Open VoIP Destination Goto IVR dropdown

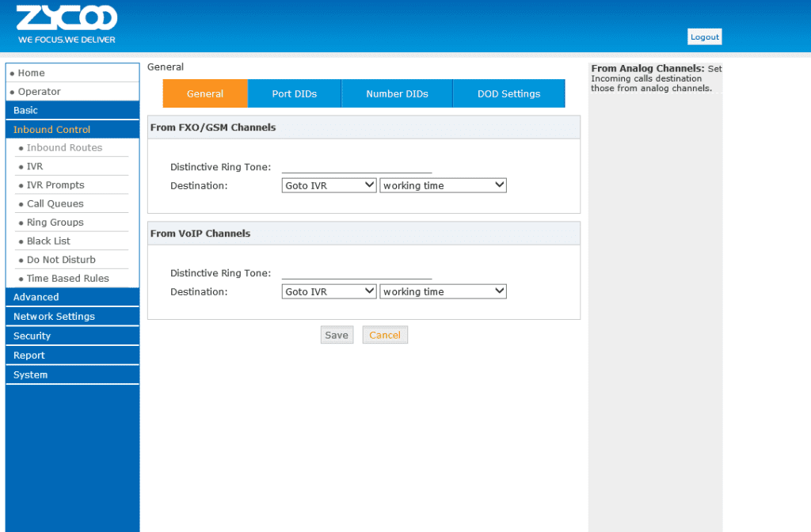(329, 292)
